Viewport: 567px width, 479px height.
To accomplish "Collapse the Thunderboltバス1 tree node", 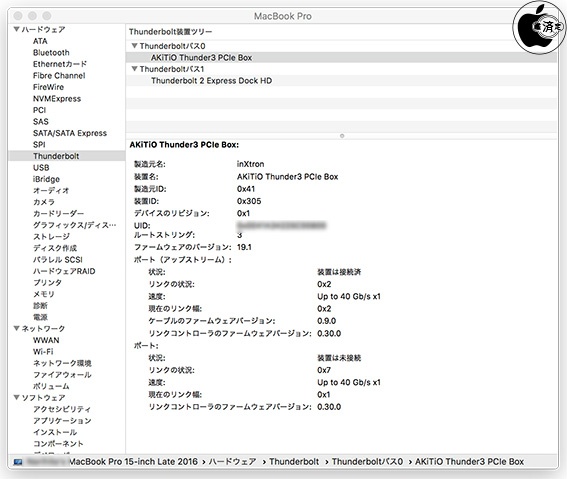I will click(x=134, y=69).
